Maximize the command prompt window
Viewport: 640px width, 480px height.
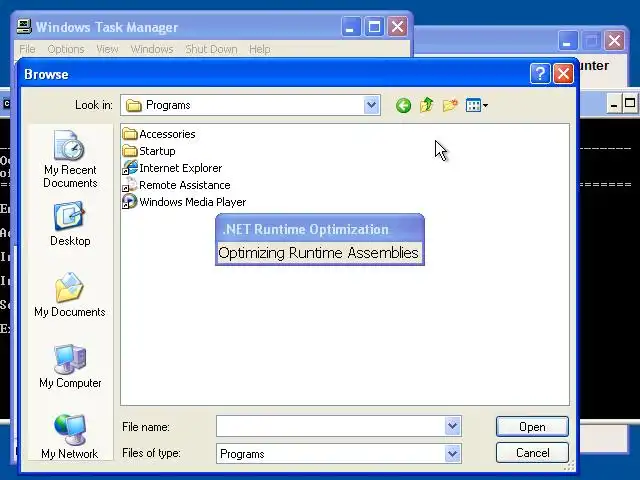(630, 103)
